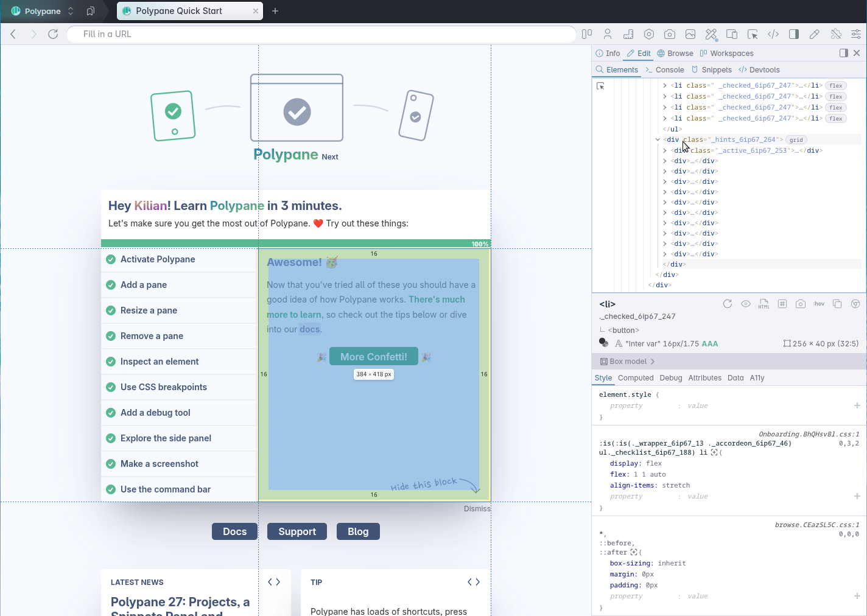Click the More Confetti! button
Screen dimensions: 867x616
[x=373, y=357]
